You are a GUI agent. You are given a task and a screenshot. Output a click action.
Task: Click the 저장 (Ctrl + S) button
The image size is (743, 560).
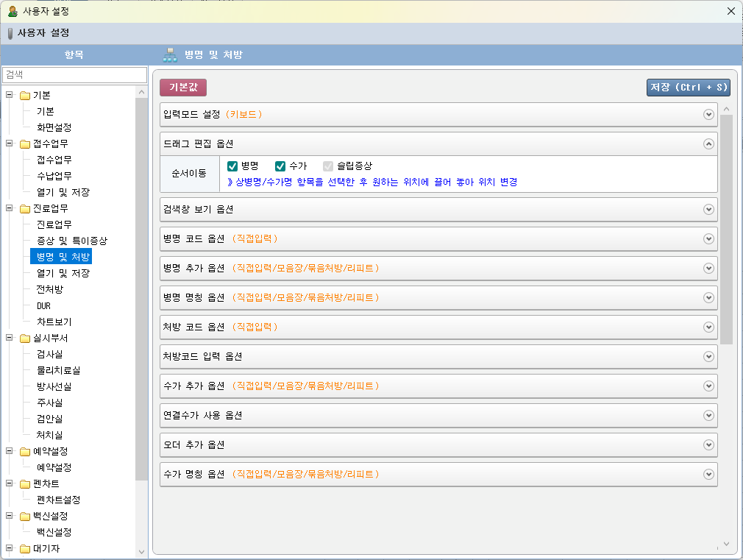688,88
